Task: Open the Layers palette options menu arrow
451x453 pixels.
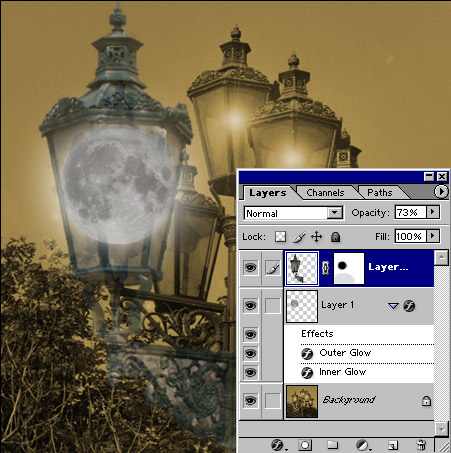Action: (x=441, y=192)
